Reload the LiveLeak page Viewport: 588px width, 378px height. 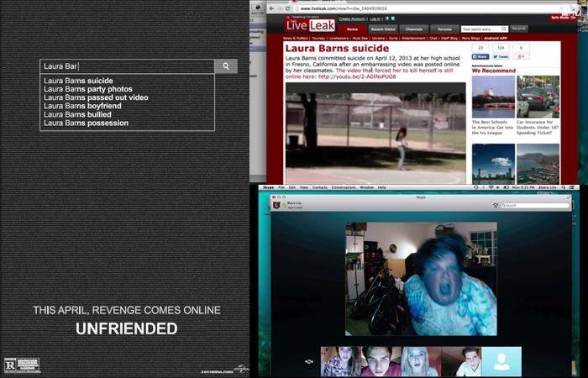[287, 8]
